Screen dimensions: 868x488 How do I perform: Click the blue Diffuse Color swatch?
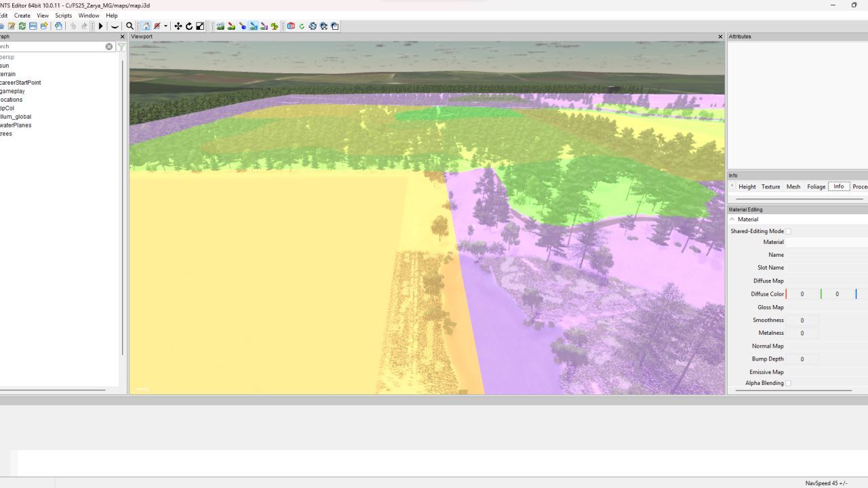856,293
